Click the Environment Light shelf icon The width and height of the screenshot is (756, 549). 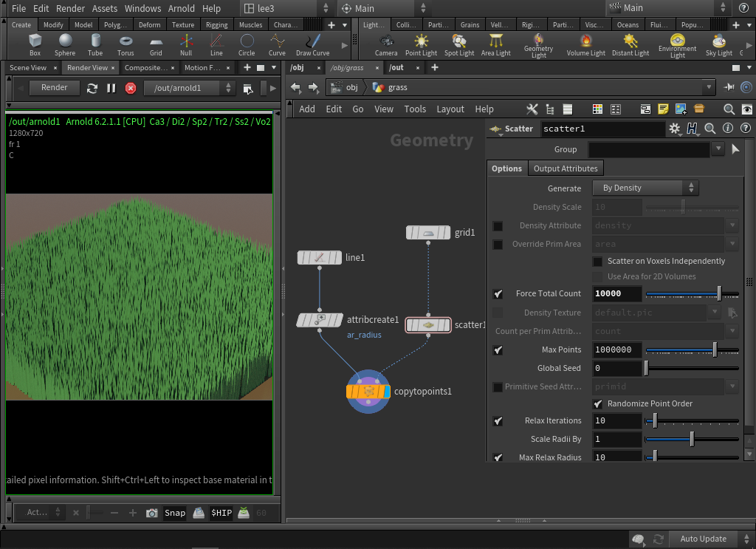point(677,44)
